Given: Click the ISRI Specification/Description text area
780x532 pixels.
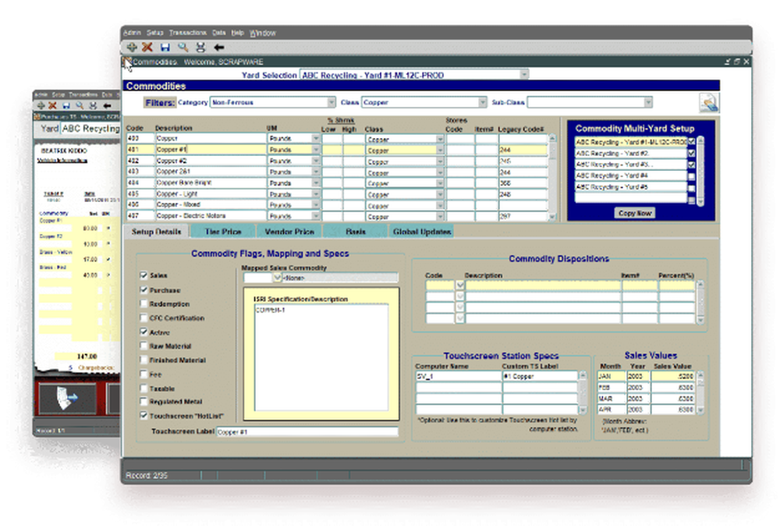Looking at the screenshot, I should (x=321, y=357).
